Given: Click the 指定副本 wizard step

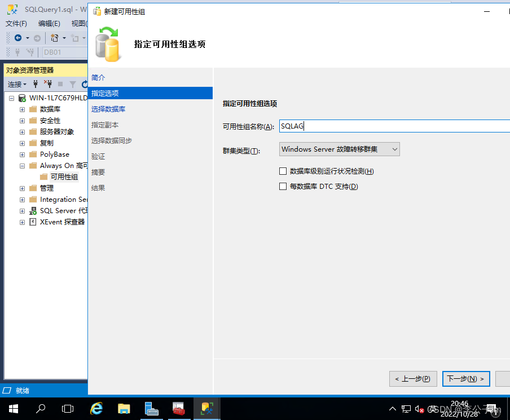Looking at the screenshot, I should tap(105, 125).
